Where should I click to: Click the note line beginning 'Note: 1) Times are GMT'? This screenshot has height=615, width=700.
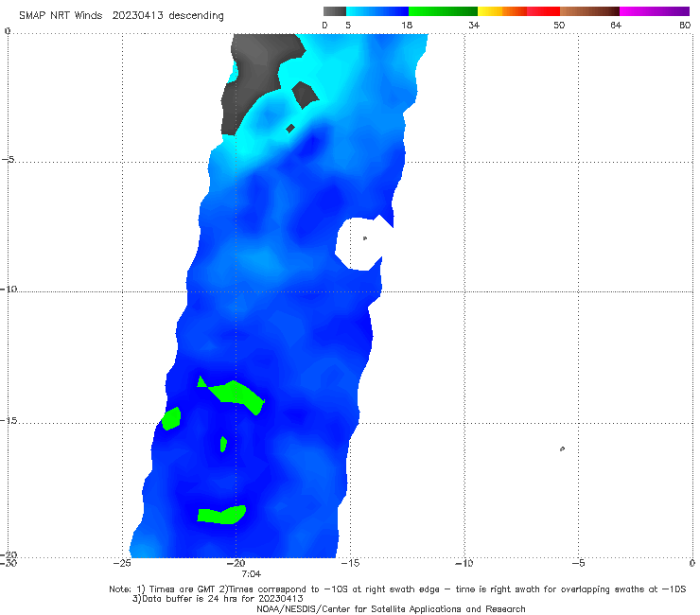397,589
